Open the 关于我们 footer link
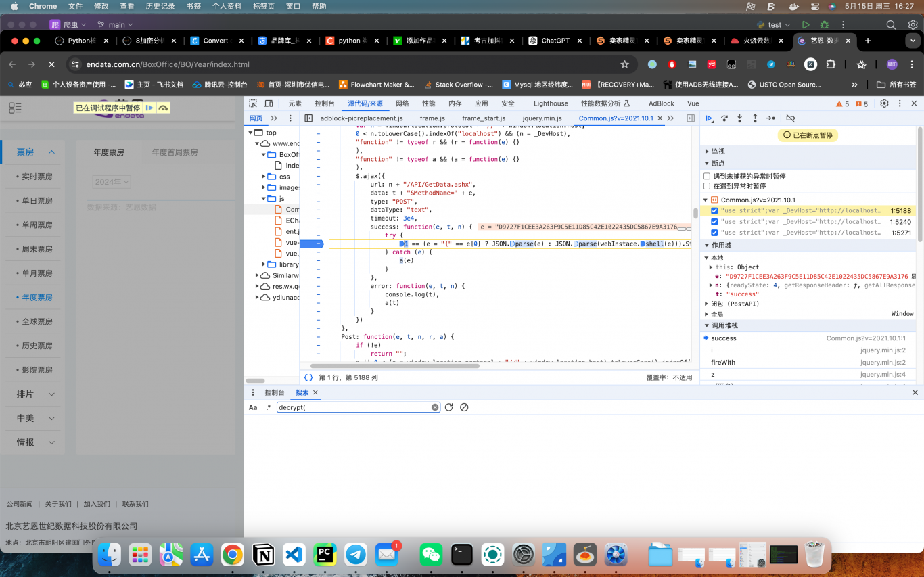Viewport: 924px width, 577px height. (58, 504)
